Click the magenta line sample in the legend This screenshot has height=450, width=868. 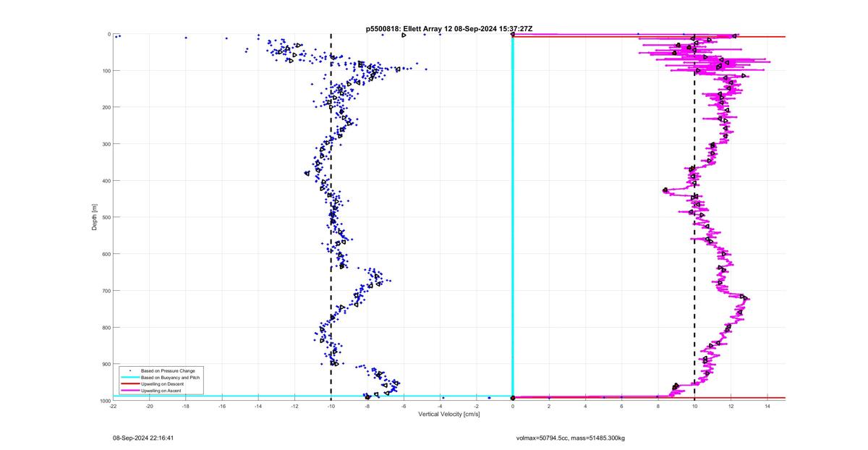tap(129, 391)
